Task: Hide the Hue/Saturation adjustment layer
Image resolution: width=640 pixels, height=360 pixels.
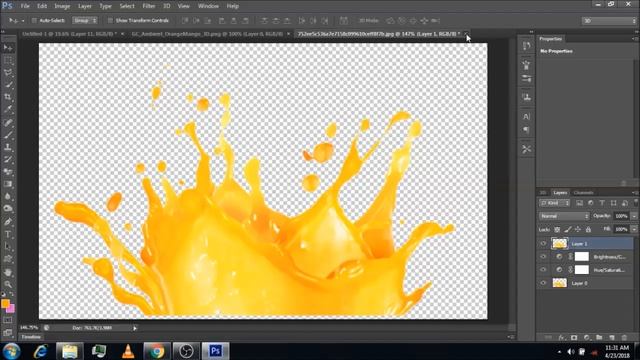Action: (x=543, y=270)
